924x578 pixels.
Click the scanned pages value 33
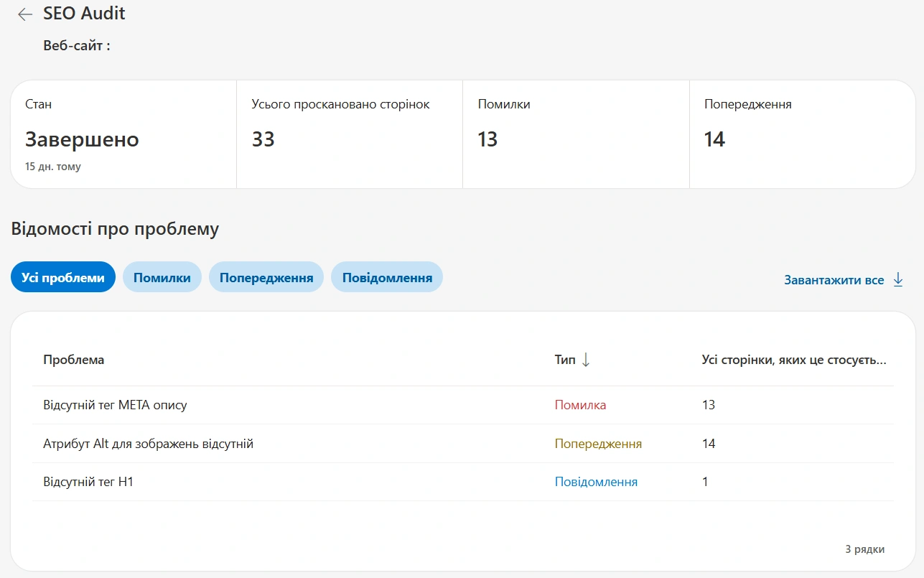point(263,139)
